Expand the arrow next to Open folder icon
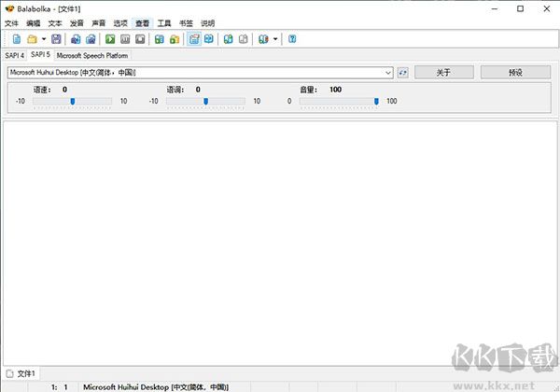The width and height of the screenshot is (560, 392). coord(43,39)
